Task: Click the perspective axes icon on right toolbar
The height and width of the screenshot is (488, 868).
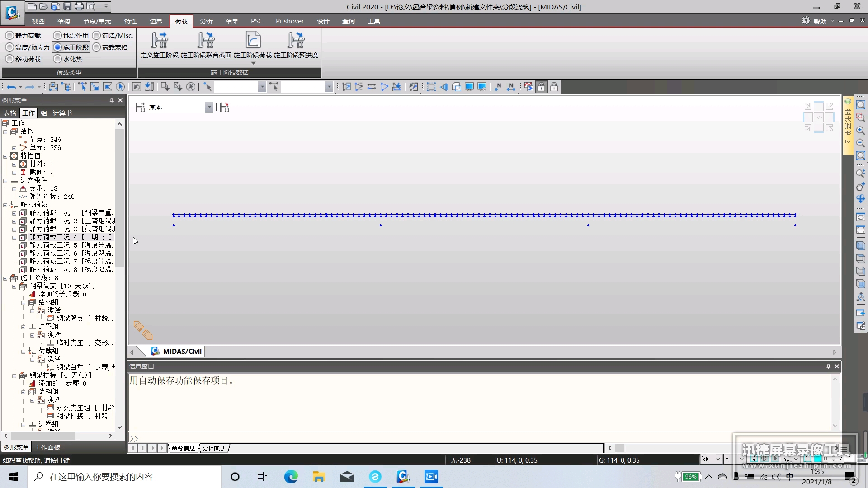Action: pyautogui.click(x=861, y=297)
